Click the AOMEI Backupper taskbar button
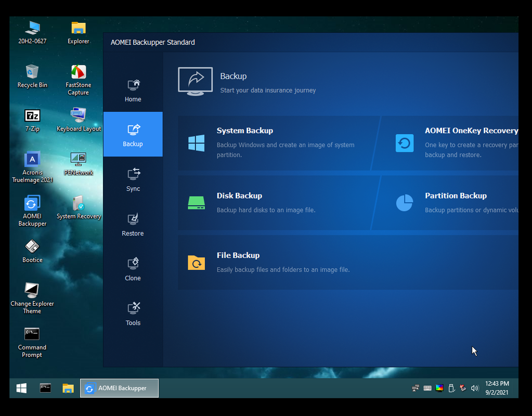Screen dimensions: 532x416 [x=119, y=388]
